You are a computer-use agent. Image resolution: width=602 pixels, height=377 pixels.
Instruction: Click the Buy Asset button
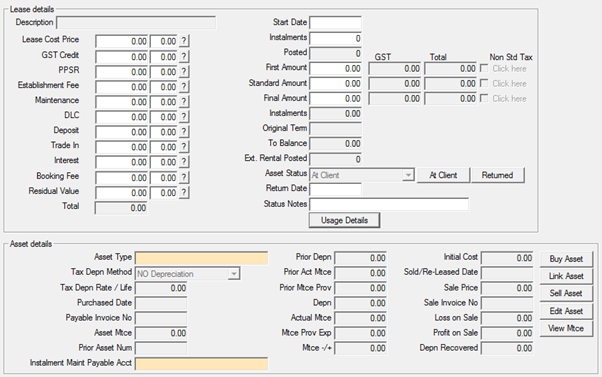click(566, 259)
